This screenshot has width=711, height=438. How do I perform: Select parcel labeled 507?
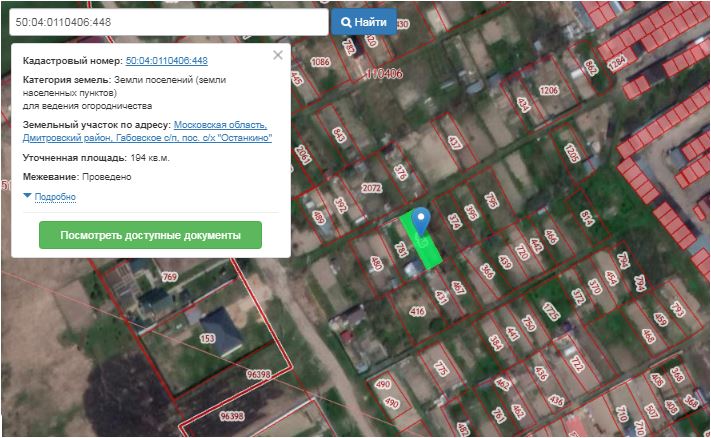point(652,411)
